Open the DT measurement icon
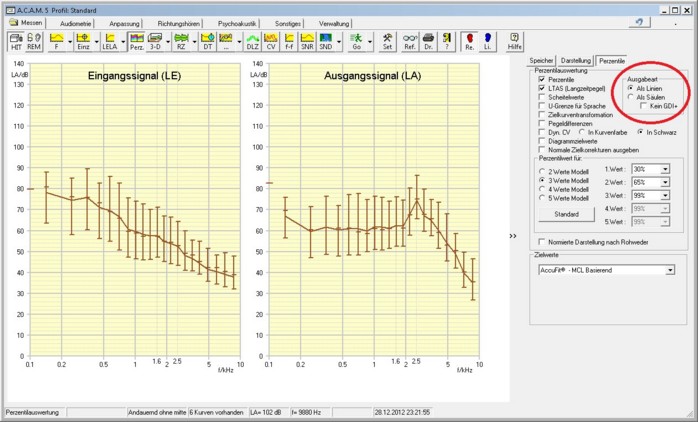The width and height of the screenshot is (698, 422). tap(208, 41)
